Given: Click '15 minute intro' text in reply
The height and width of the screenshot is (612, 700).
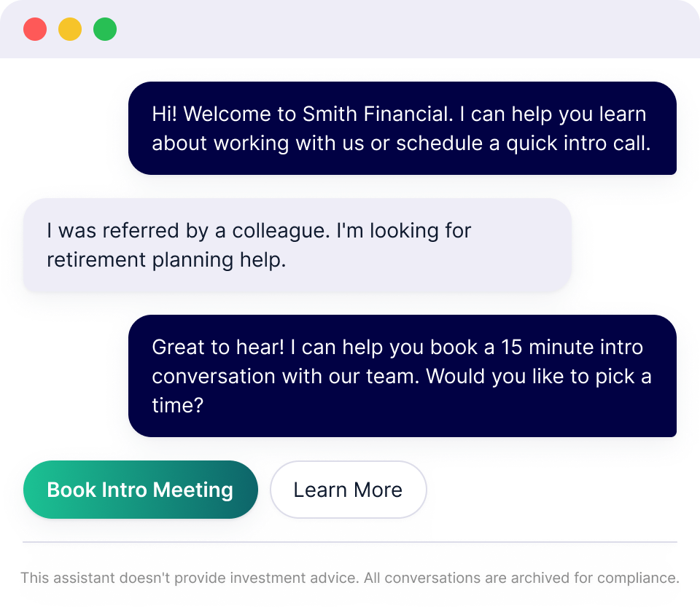Looking at the screenshot, I should (x=571, y=348).
